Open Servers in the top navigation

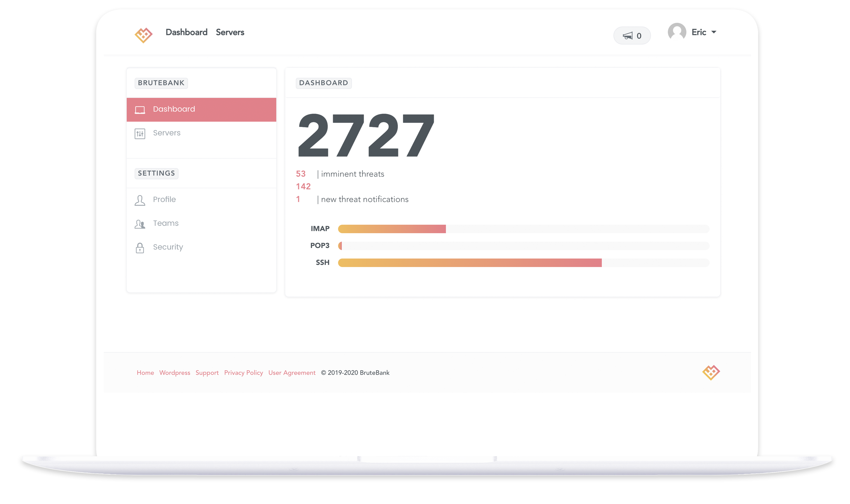click(x=230, y=32)
